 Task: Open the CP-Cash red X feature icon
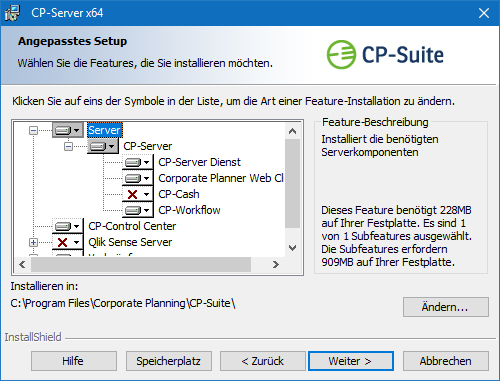(x=138, y=194)
